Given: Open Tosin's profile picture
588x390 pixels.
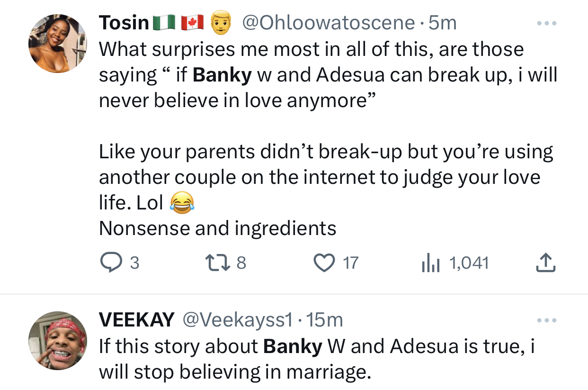Looking at the screenshot, I should click(x=58, y=44).
